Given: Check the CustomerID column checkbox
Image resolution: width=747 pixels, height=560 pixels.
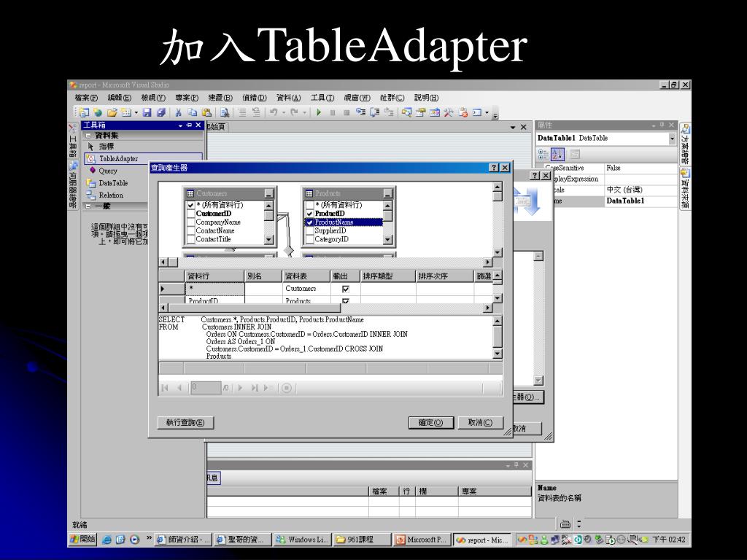Looking at the screenshot, I should pyautogui.click(x=190, y=214).
